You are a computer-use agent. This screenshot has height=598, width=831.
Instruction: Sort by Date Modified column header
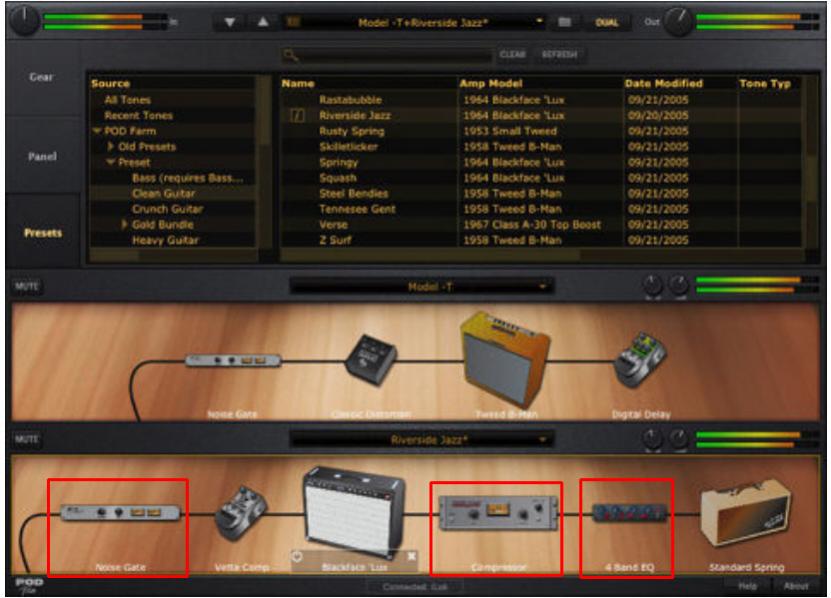tap(664, 83)
